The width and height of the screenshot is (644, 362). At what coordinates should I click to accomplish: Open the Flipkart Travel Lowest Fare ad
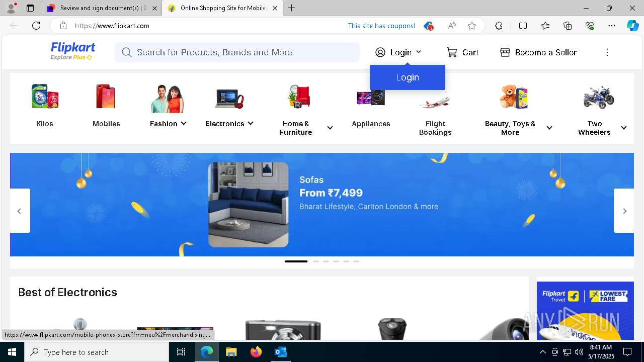click(x=585, y=310)
